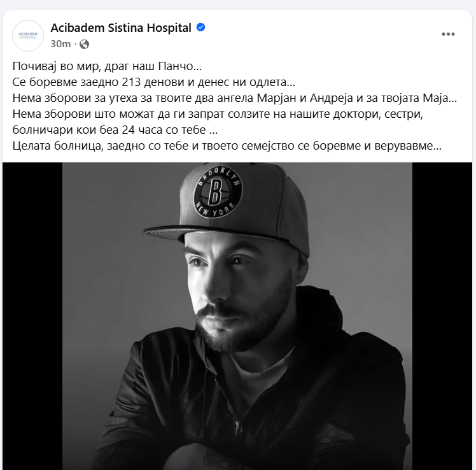Open the 30m post timestamp
Viewport: 476px width, 470px height.
pos(60,44)
